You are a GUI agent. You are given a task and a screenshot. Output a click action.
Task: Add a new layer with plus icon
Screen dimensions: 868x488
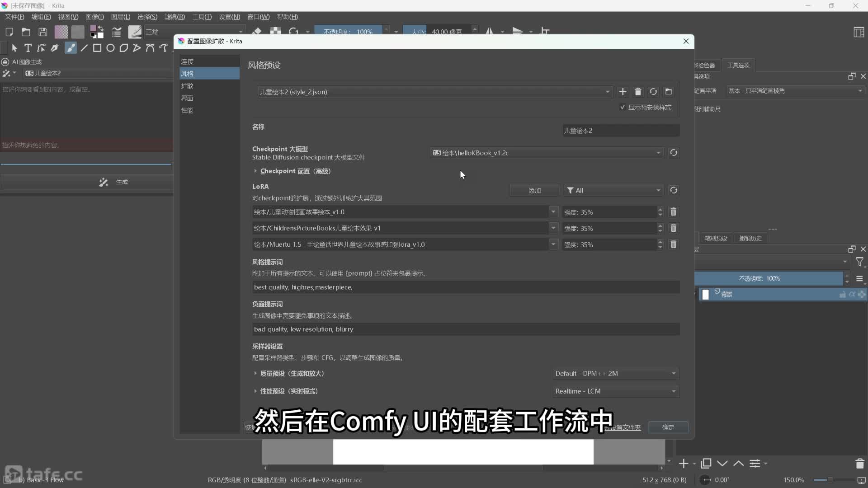pos(684,464)
